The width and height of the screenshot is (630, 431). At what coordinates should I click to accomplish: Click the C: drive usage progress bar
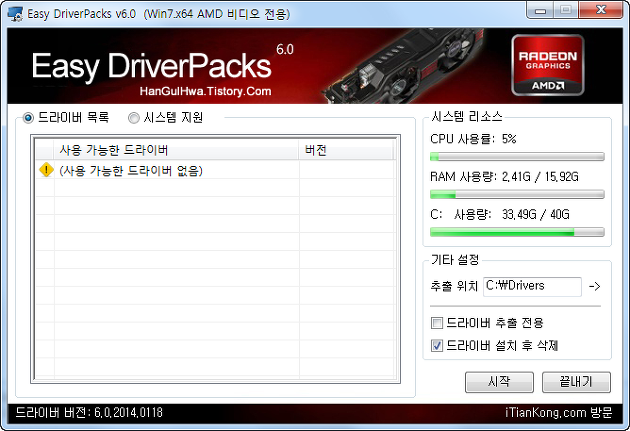[517, 232]
